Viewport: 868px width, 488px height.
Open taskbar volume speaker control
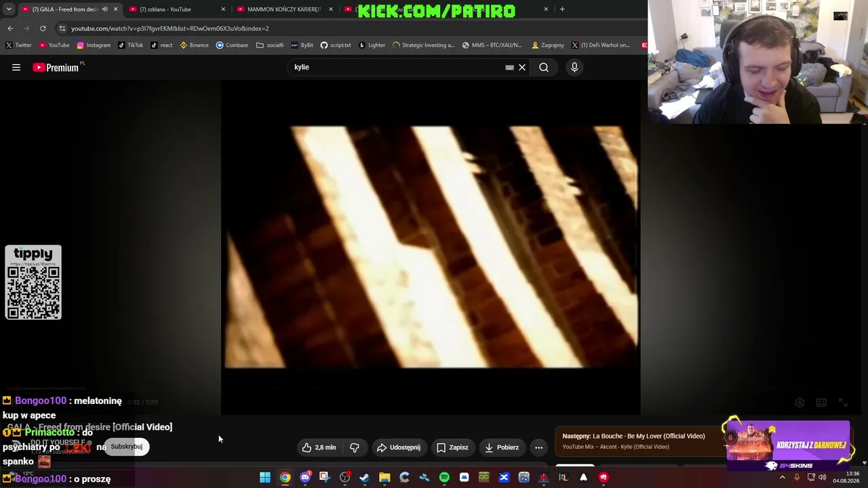click(822, 477)
